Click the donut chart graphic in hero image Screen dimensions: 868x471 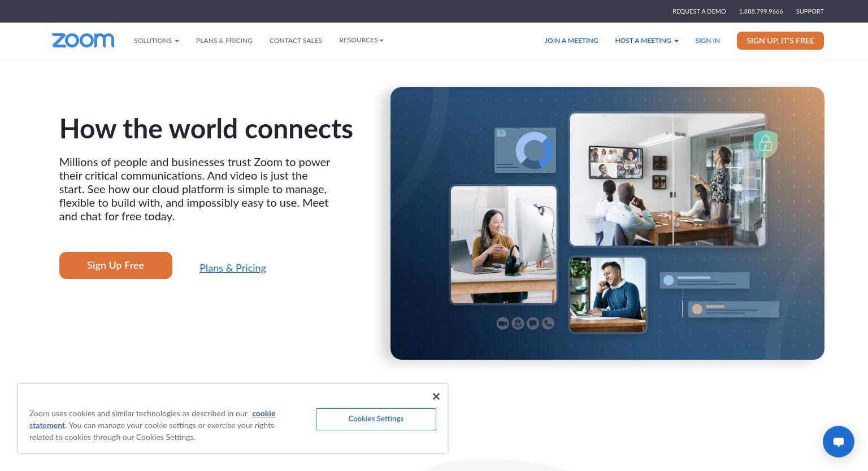(x=534, y=150)
